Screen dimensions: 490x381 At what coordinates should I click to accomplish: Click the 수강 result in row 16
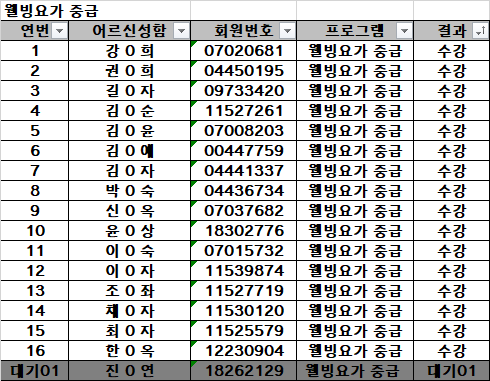(452, 351)
